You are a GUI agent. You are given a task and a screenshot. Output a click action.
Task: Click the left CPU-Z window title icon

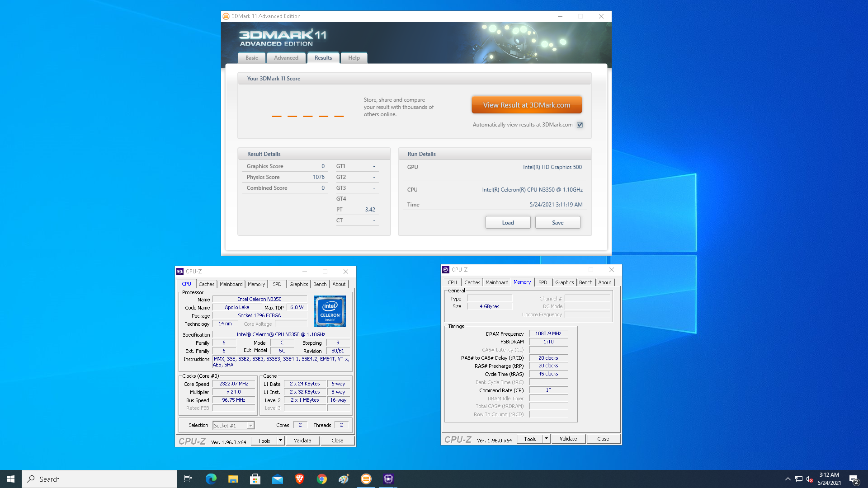click(180, 272)
